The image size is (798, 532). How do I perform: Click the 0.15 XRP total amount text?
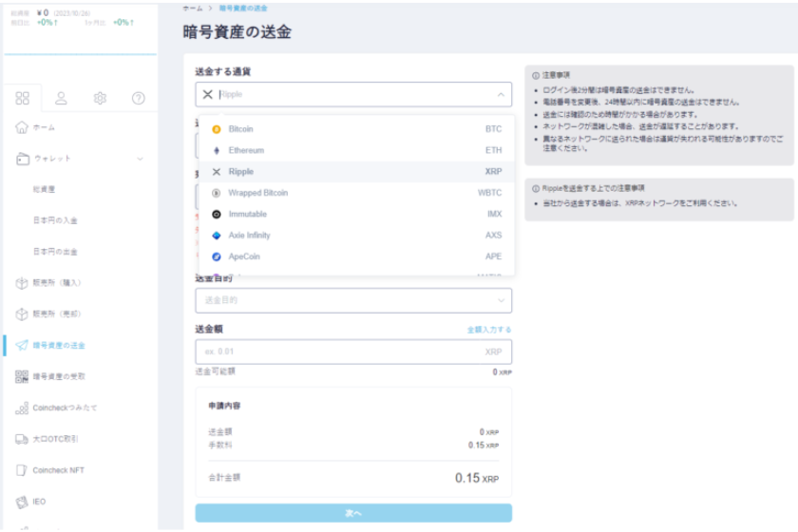pos(477,478)
